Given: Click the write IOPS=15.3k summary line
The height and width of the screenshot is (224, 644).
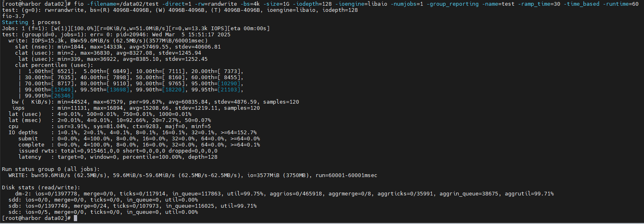Looking at the screenshot, I should [x=108, y=40].
